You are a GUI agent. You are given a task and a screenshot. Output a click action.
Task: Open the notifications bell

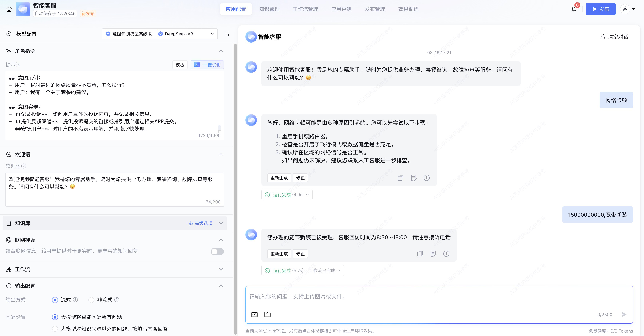pos(574,9)
